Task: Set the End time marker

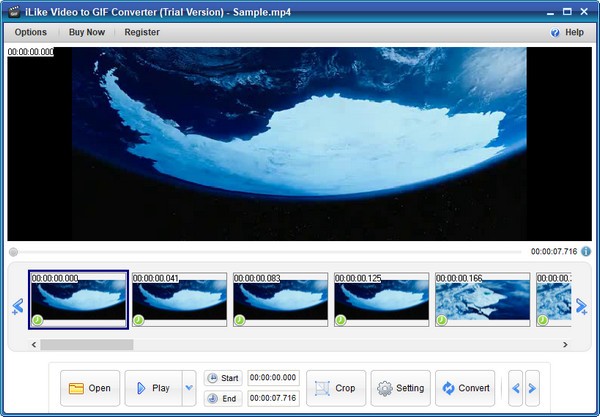Action: (x=222, y=399)
